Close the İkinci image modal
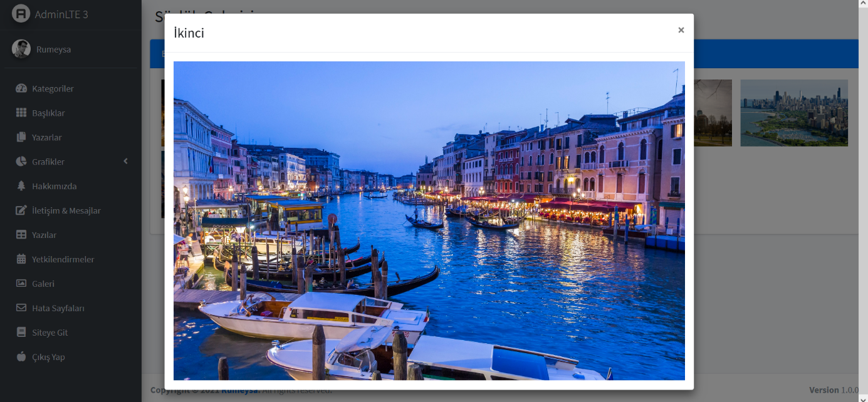 click(x=681, y=30)
